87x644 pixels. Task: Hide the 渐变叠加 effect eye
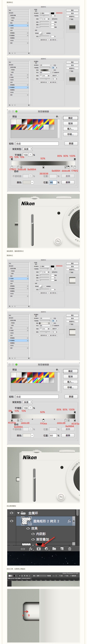(x=33, y=539)
